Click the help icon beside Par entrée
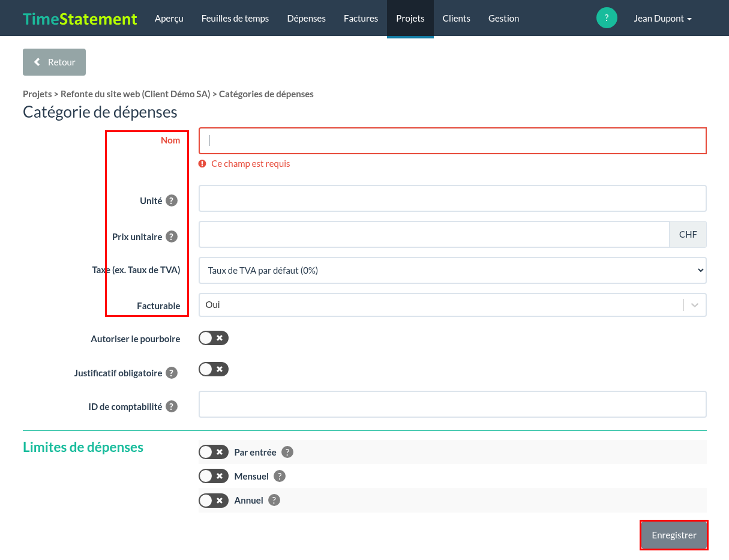Image resolution: width=729 pixels, height=560 pixels. (x=287, y=452)
